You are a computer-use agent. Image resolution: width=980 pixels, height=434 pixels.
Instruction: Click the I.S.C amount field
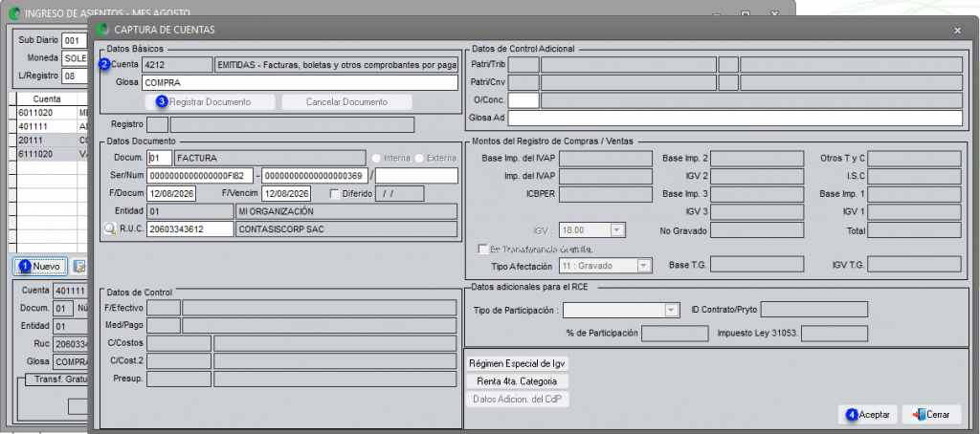click(914, 176)
